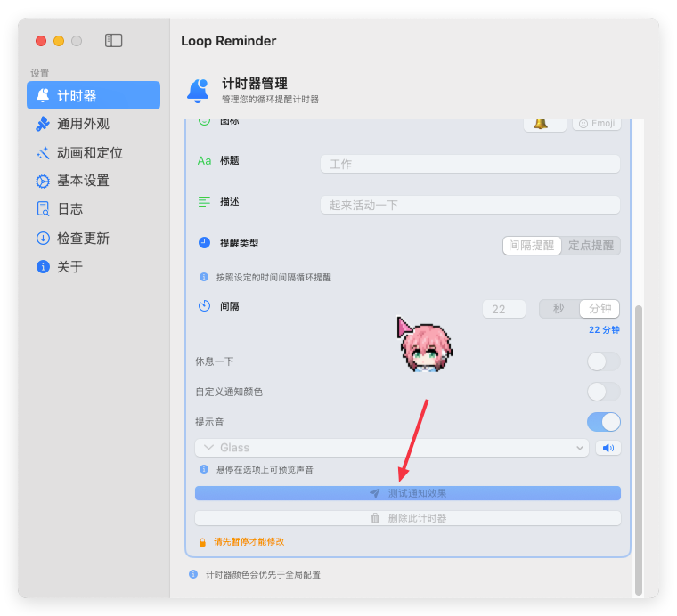Click the blue 22 分钟 label
The image size is (677, 616).
click(x=604, y=330)
